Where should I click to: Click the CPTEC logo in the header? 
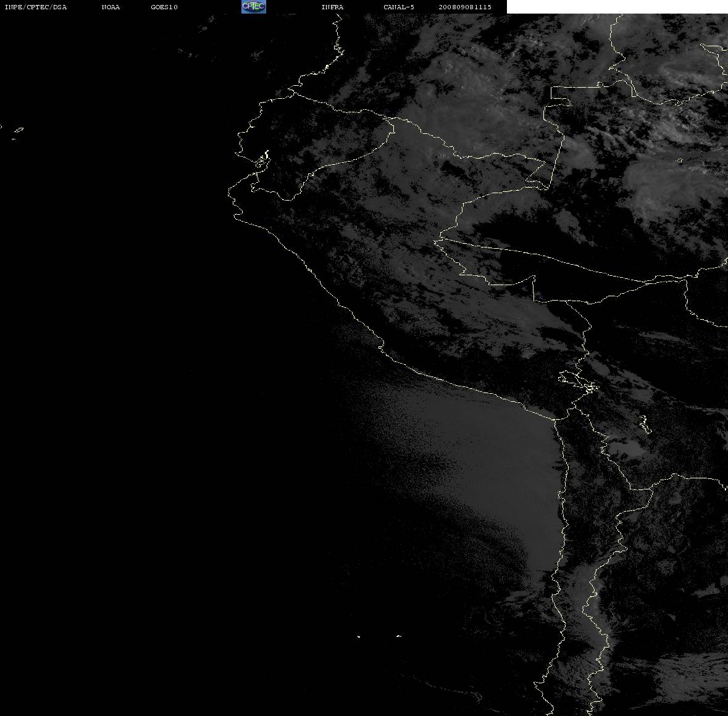254,7
